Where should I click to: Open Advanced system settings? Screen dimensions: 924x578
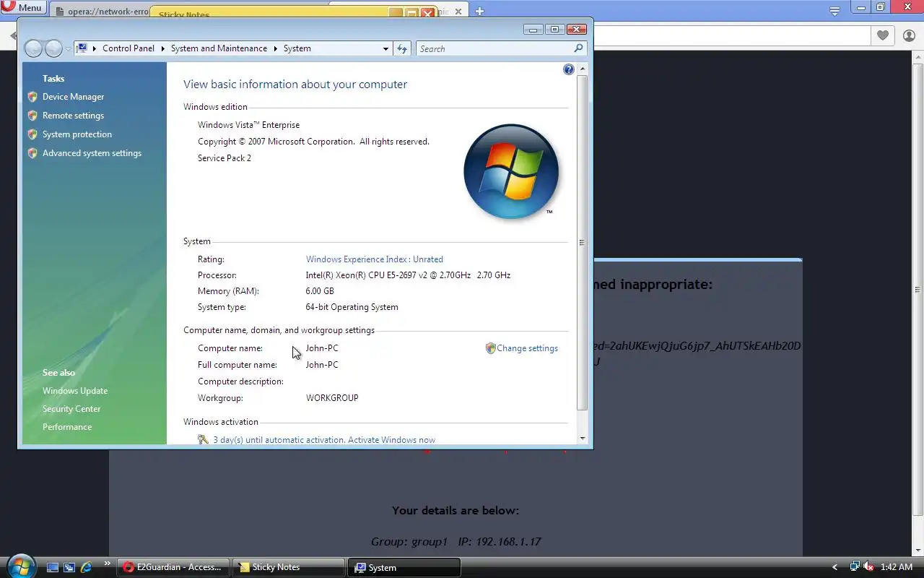pos(92,153)
